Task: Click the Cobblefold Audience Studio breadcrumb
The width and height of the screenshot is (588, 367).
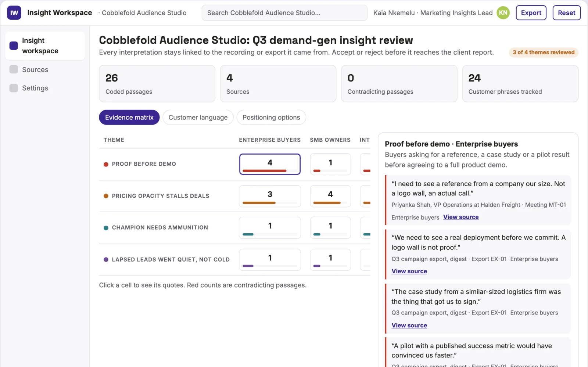Action: [x=144, y=13]
